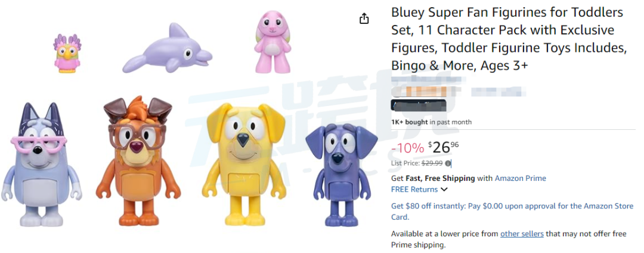Screen dimensions: 644x253
Task: Open the Amazon Prime link
Action: pyautogui.click(x=520, y=178)
